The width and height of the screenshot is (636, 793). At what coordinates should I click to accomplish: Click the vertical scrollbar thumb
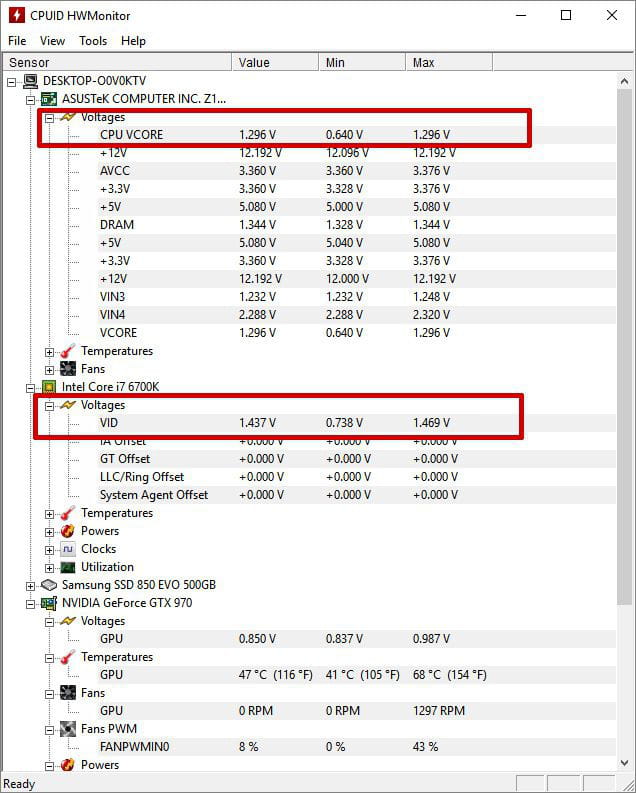624,346
